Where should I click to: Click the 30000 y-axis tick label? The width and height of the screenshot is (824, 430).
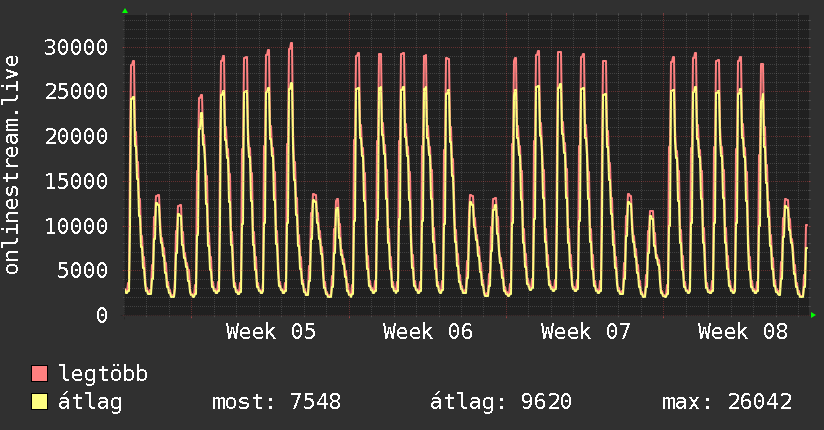tap(78, 47)
